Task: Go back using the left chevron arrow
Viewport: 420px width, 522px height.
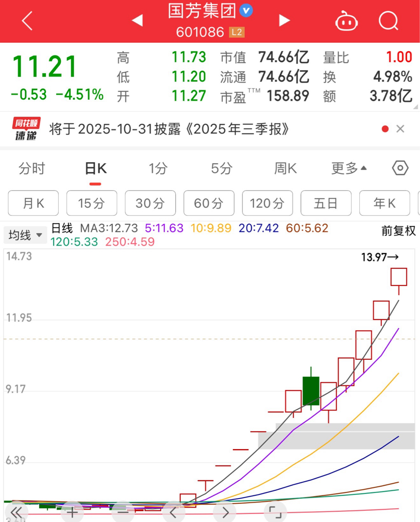Action: click(28, 20)
